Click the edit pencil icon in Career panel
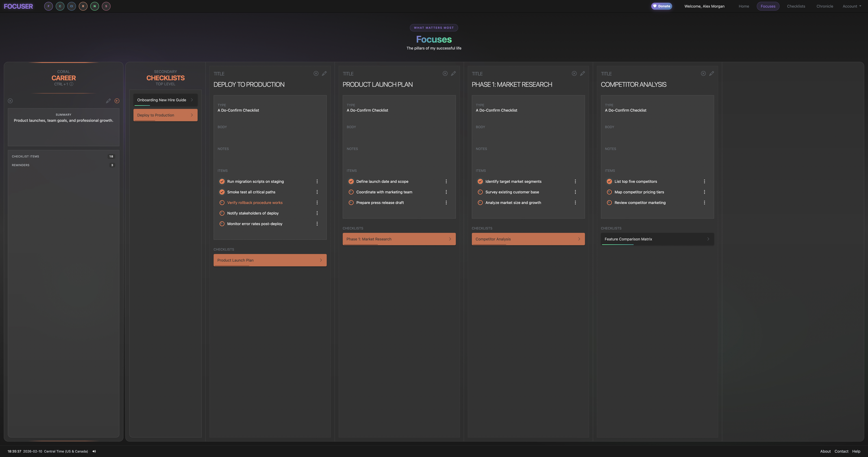This screenshot has height=457, width=868. (108, 101)
